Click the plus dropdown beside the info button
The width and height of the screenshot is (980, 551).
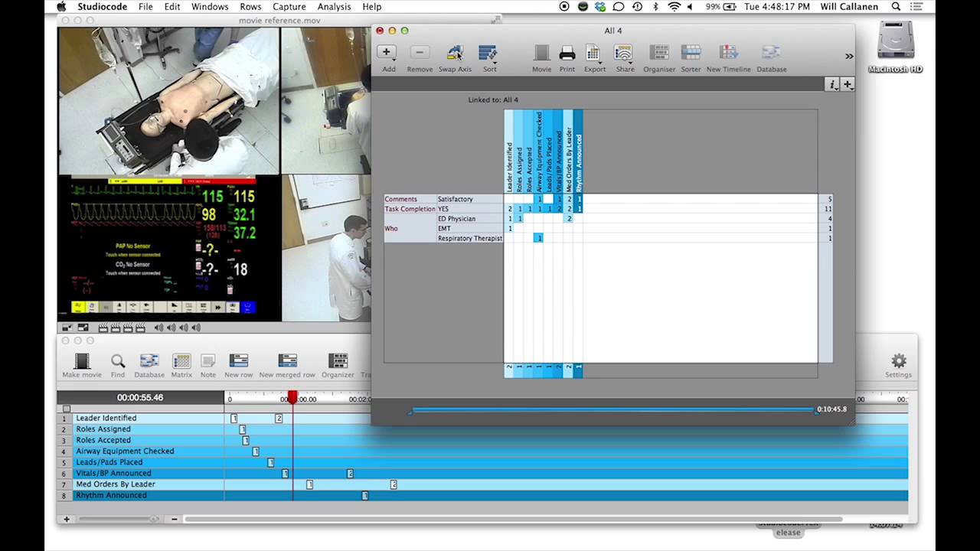pos(847,85)
